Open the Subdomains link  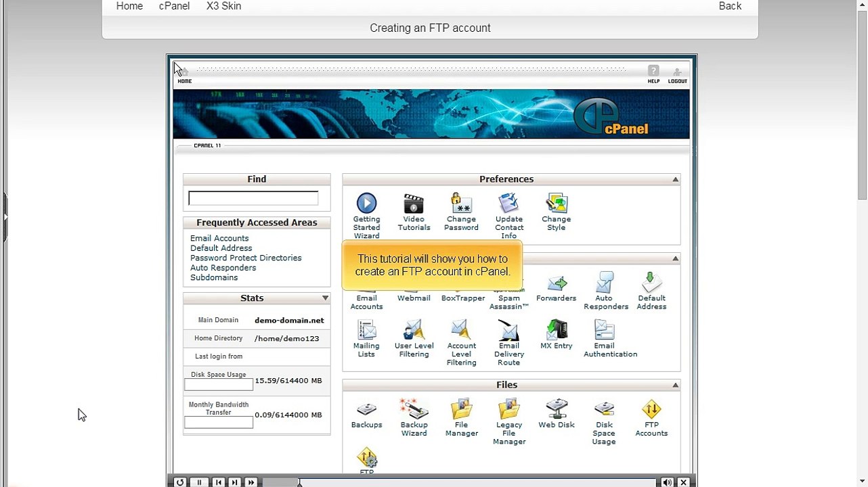click(x=214, y=277)
